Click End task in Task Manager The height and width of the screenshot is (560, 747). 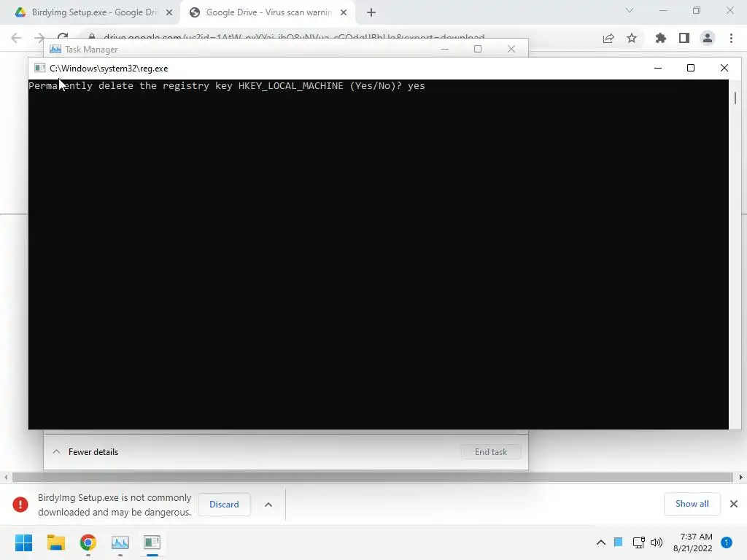tap(491, 452)
